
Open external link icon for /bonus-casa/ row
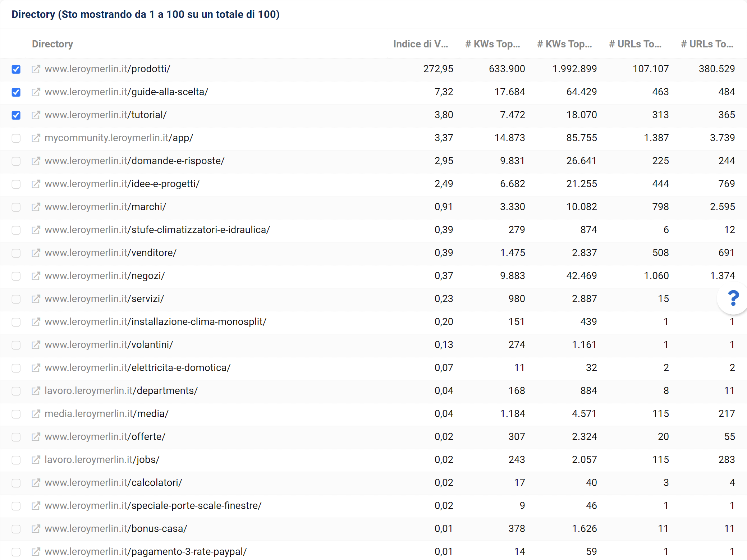pos(36,529)
